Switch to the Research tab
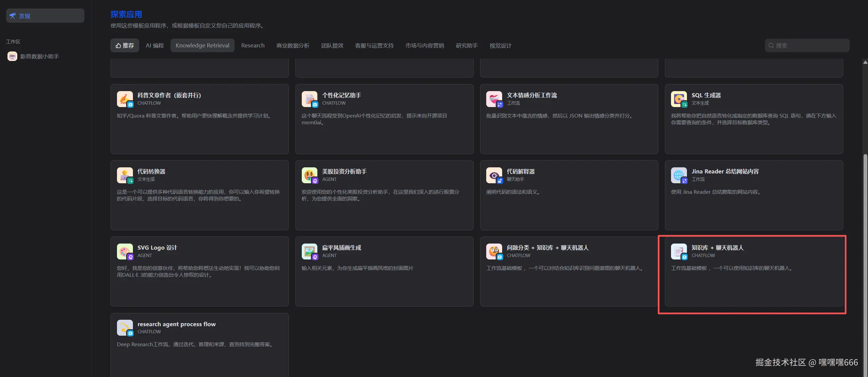Image resolution: width=868 pixels, height=377 pixels. tap(253, 45)
